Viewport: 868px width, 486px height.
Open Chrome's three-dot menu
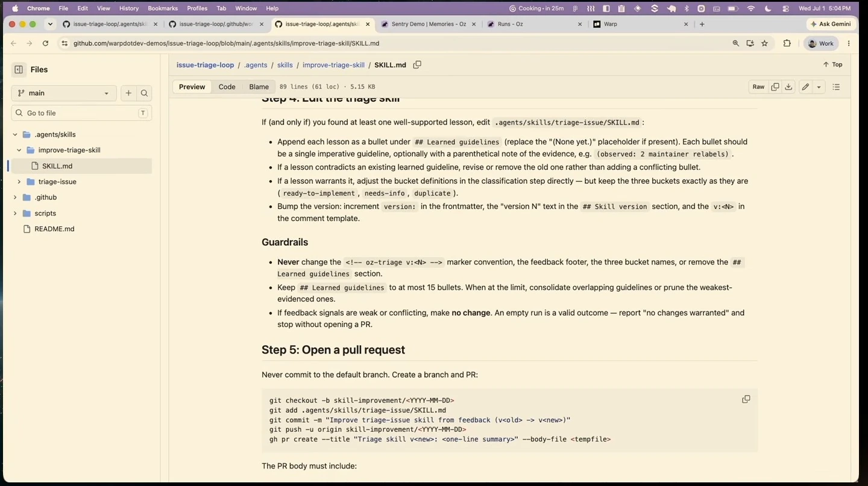click(849, 43)
